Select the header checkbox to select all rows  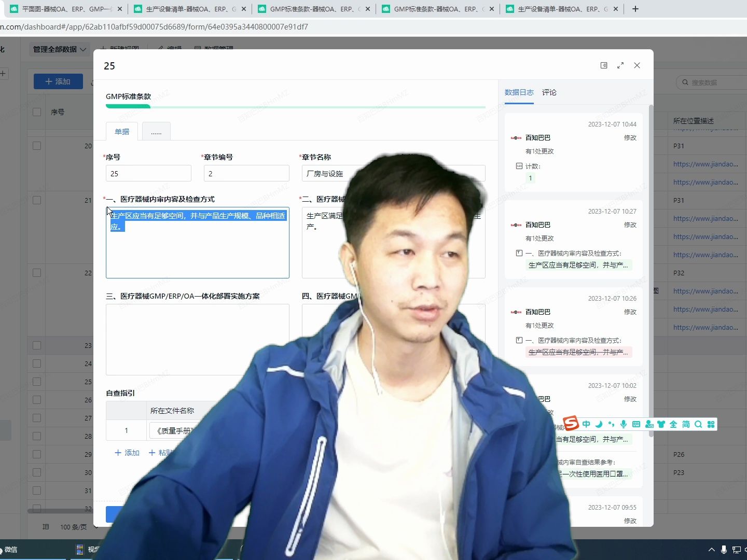[x=36, y=111]
